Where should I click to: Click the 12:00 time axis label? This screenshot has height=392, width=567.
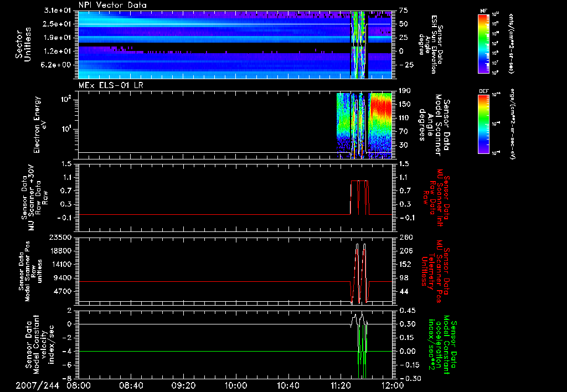(x=393, y=386)
